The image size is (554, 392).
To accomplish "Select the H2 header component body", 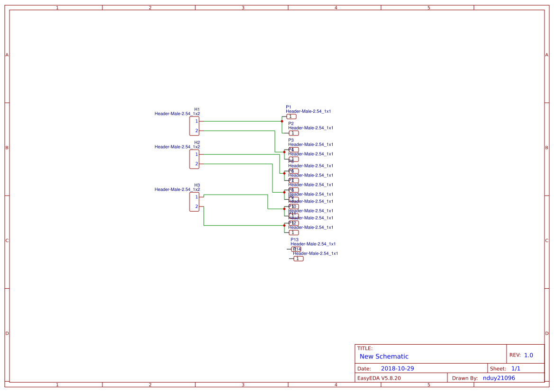I will coord(194,159).
